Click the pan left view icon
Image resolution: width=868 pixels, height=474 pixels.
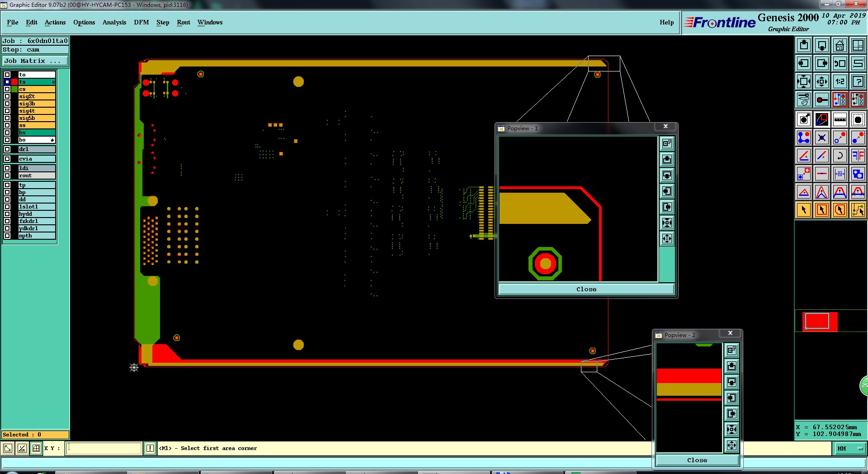(x=804, y=63)
